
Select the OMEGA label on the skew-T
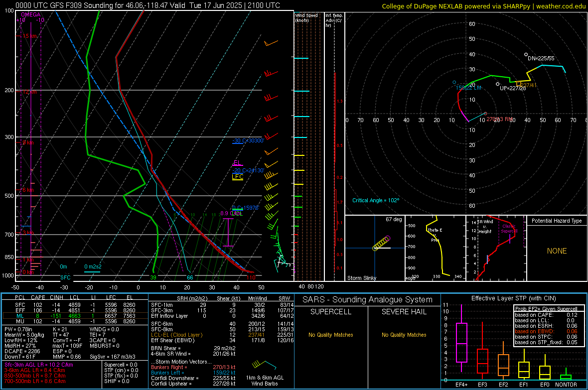(x=31, y=14)
